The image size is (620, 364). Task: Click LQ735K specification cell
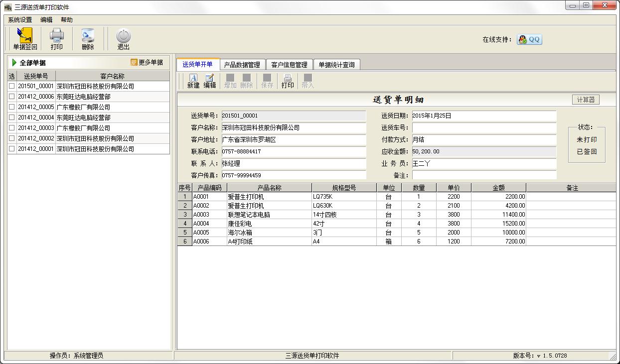point(344,197)
